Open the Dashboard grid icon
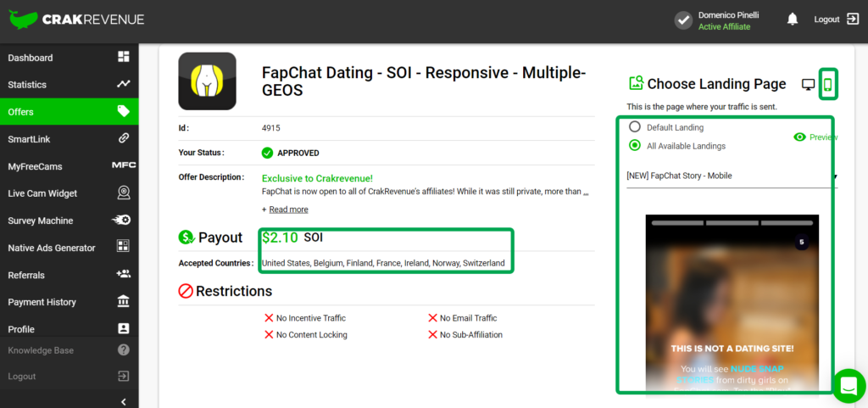 pos(124,57)
